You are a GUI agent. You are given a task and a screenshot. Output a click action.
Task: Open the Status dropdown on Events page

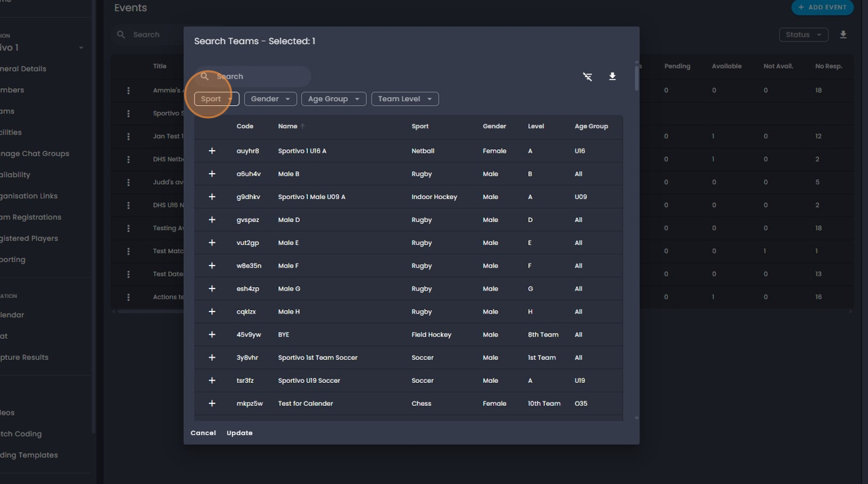[804, 35]
